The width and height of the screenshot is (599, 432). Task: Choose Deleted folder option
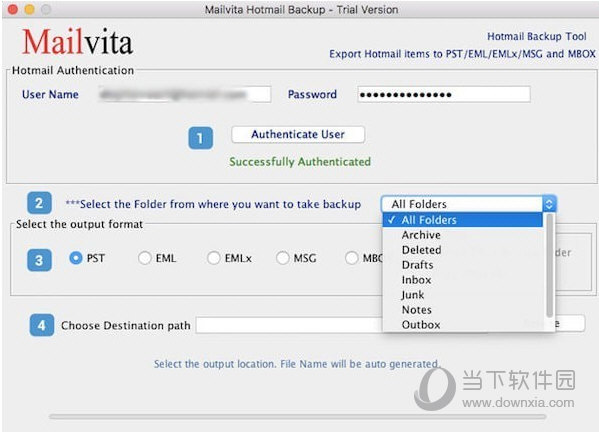pos(463,250)
